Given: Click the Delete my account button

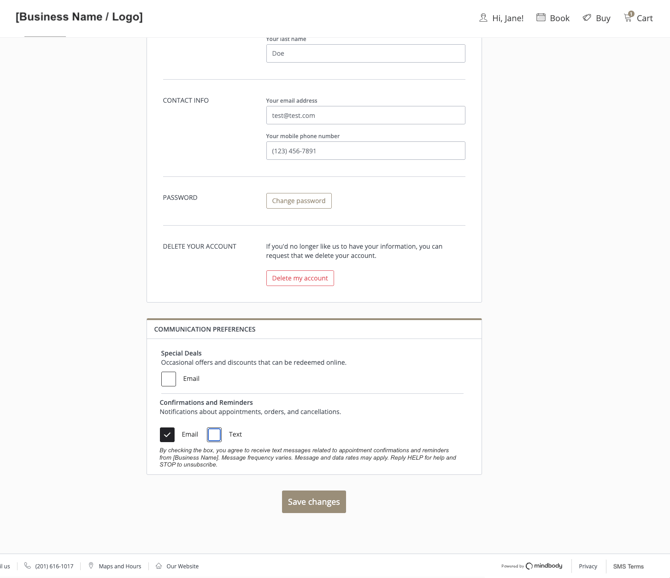Looking at the screenshot, I should coord(300,278).
